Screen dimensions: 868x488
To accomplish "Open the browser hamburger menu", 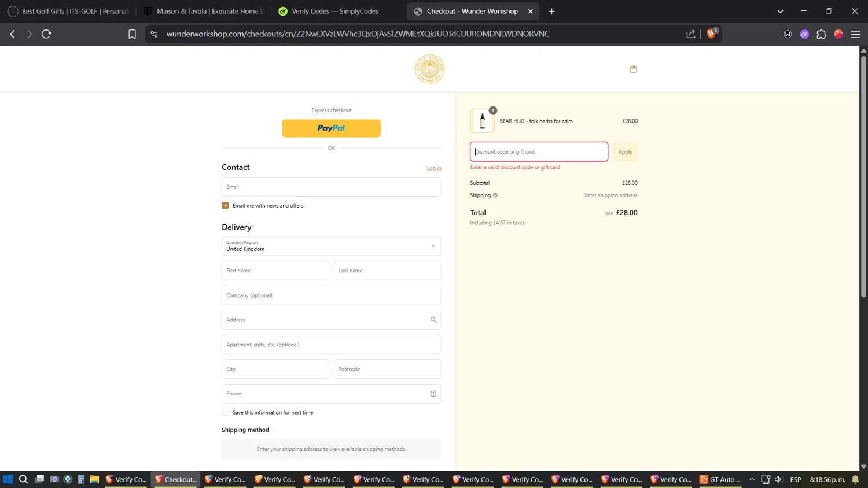I will pos(855,34).
